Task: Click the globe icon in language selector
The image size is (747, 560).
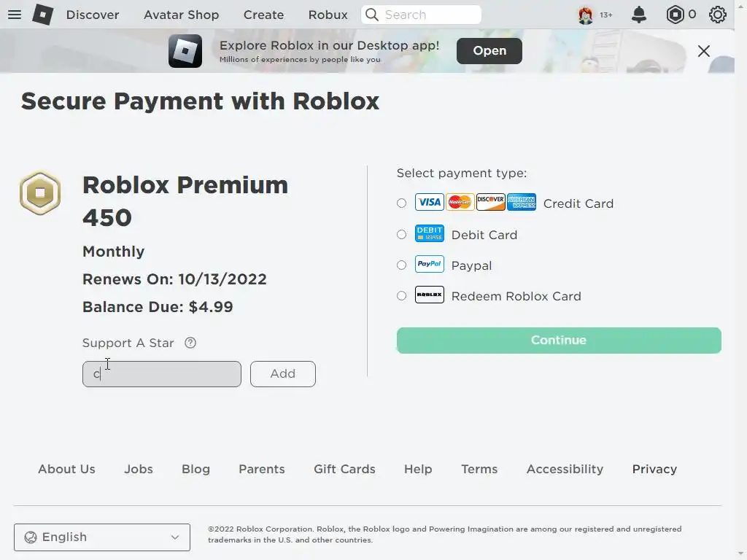Action: 31,537
